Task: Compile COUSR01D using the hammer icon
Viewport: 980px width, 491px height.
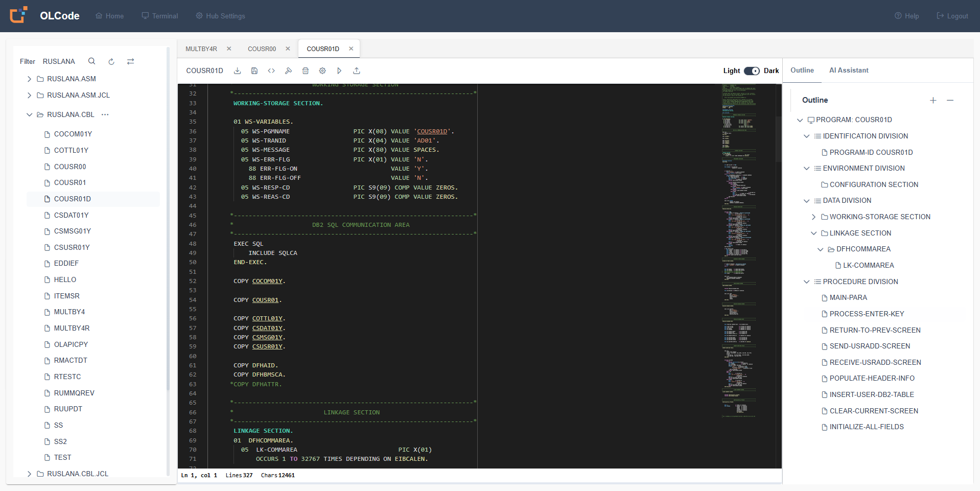Action: [x=288, y=71]
